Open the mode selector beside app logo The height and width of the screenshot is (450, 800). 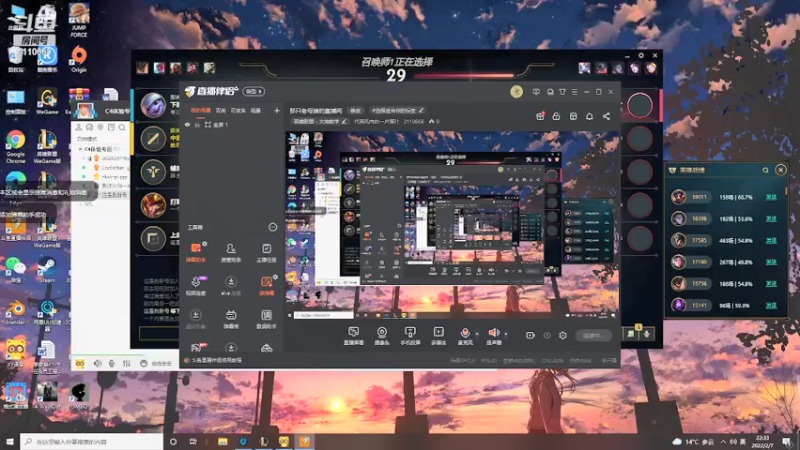click(x=254, y=91)
